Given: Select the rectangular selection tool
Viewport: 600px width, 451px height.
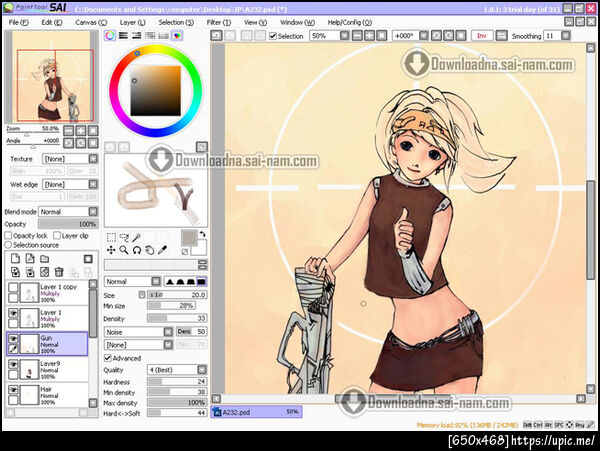Looking at the screenshot, I should (111, 238).
